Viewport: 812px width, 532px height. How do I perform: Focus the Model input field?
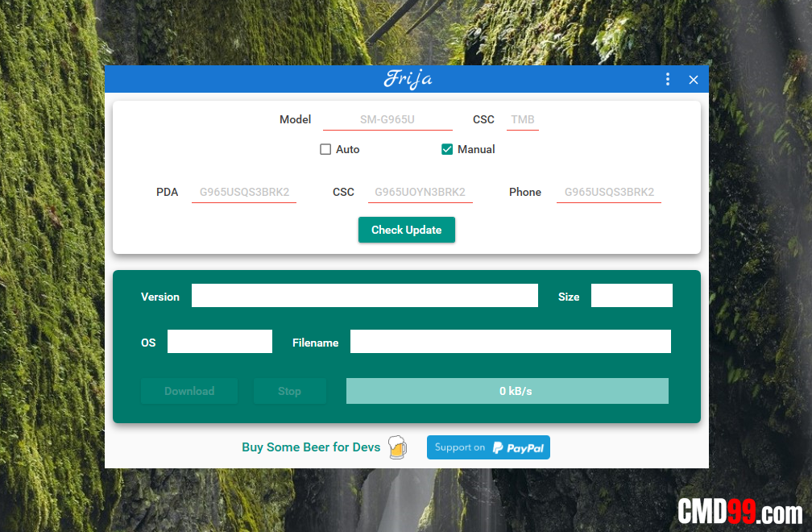387,119
